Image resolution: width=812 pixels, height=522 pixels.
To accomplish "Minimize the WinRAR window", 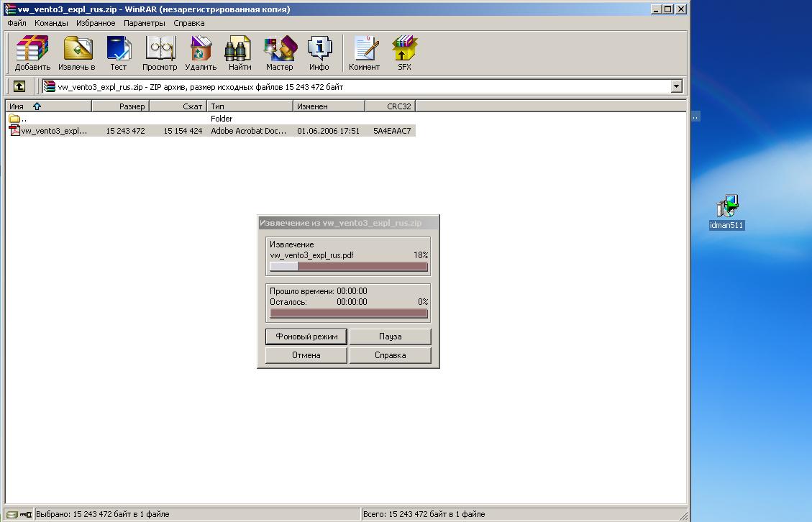I will click(656, 9).
